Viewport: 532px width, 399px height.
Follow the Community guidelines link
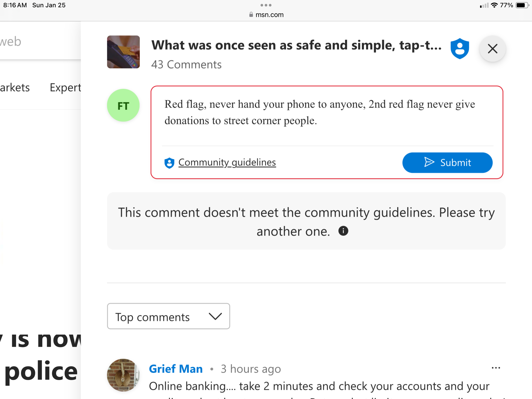(227, 162)
